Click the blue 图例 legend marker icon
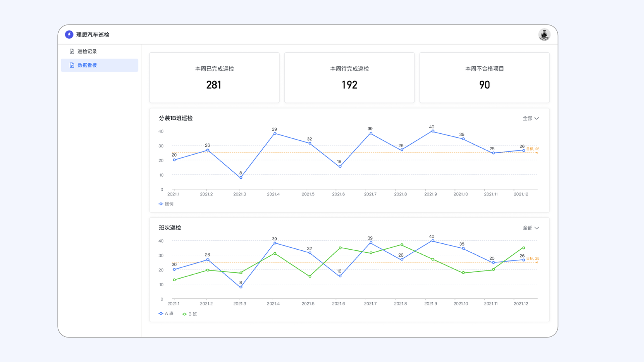This screenshot has width=644, height=362. 161,204
